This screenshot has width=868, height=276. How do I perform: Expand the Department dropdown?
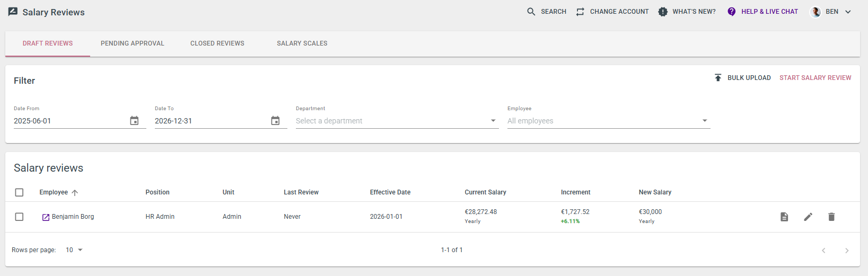pos(397,121)
